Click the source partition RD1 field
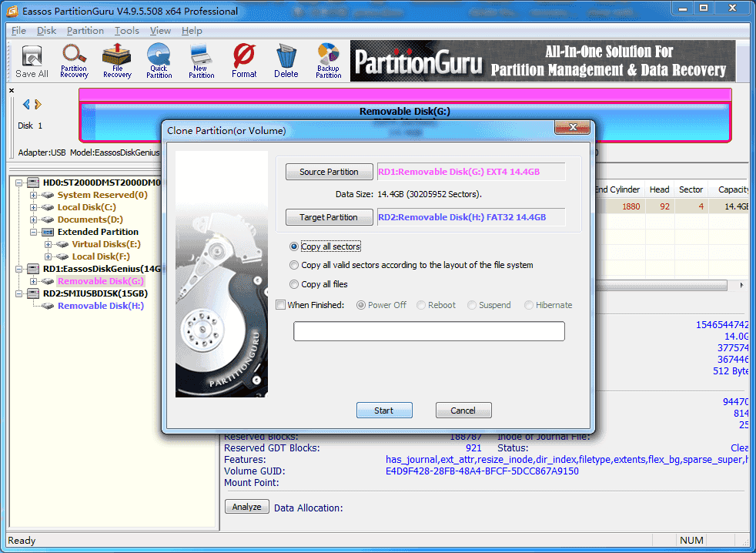 tap(471, 172)
